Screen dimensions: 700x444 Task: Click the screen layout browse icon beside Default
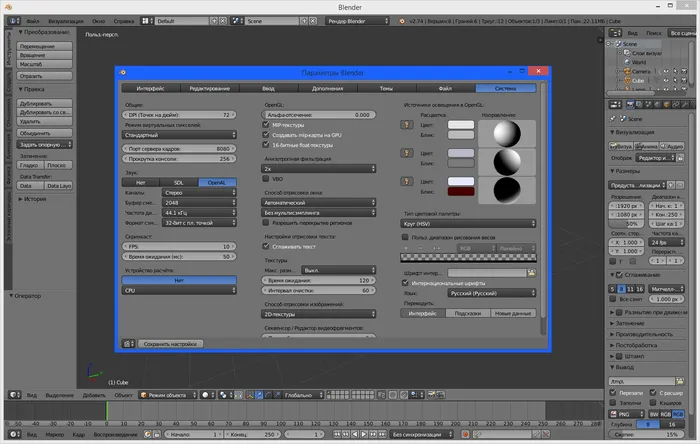(147, 21)
